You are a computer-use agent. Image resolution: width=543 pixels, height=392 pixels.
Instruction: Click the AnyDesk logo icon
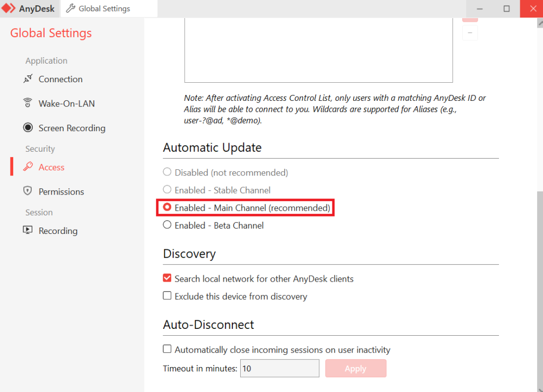pos(10,8)
